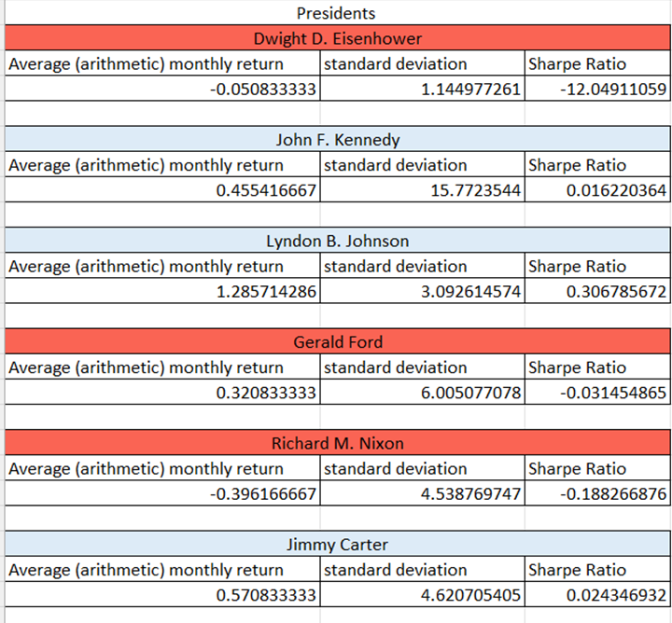The height and width of the screenshot is (623, 672).
Task: Click Ford's standard deviation 6.005077078
Action: tap(422, 393)
